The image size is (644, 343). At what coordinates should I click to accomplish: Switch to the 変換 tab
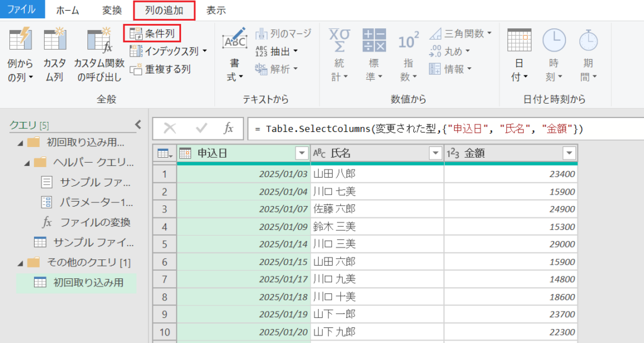[112, 10]
